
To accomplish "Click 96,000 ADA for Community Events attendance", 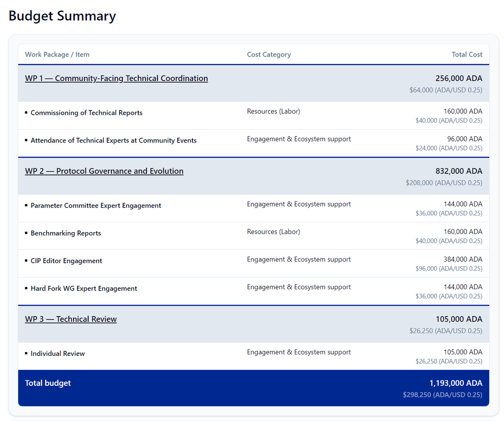I will tap(465, 139).
